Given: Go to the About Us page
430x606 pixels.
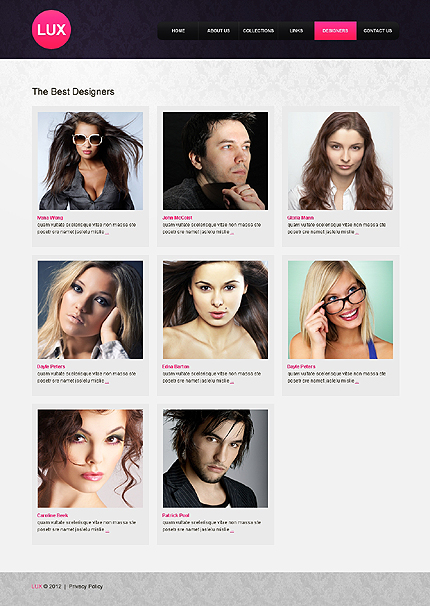Looking at the screenshot, I should 218,31.
